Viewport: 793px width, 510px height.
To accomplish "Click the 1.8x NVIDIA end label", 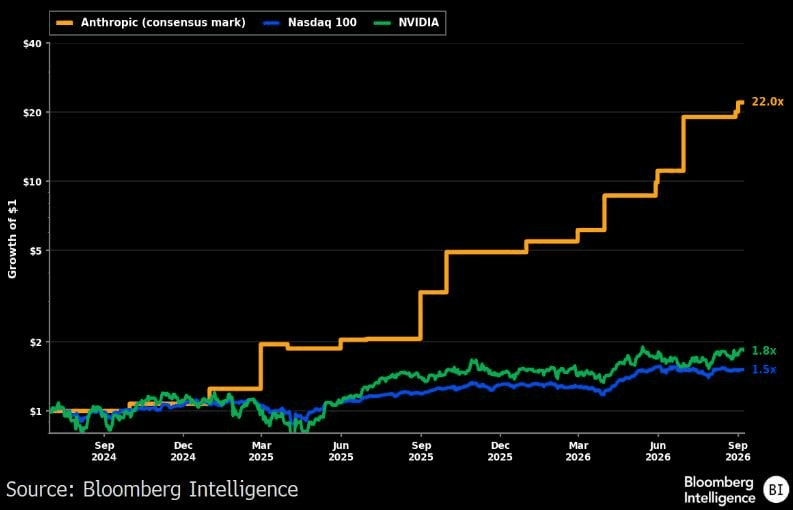I will click(x=764, y=351).
